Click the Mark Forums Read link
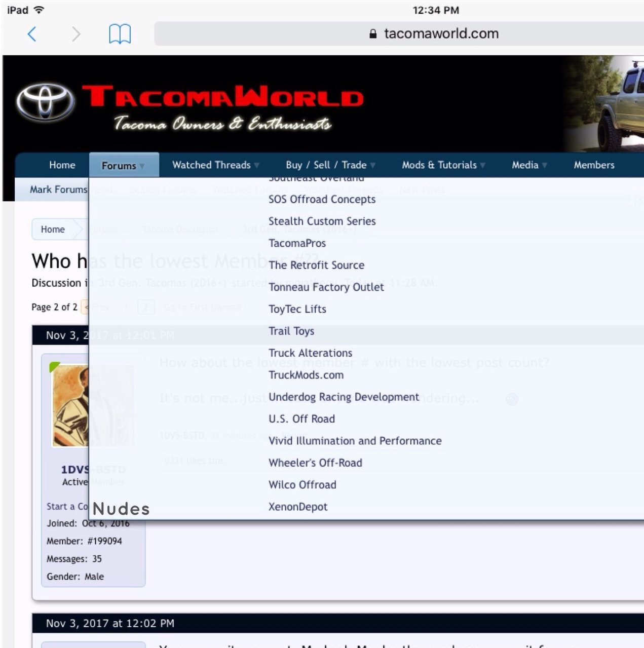 click(x=71, y=189)
